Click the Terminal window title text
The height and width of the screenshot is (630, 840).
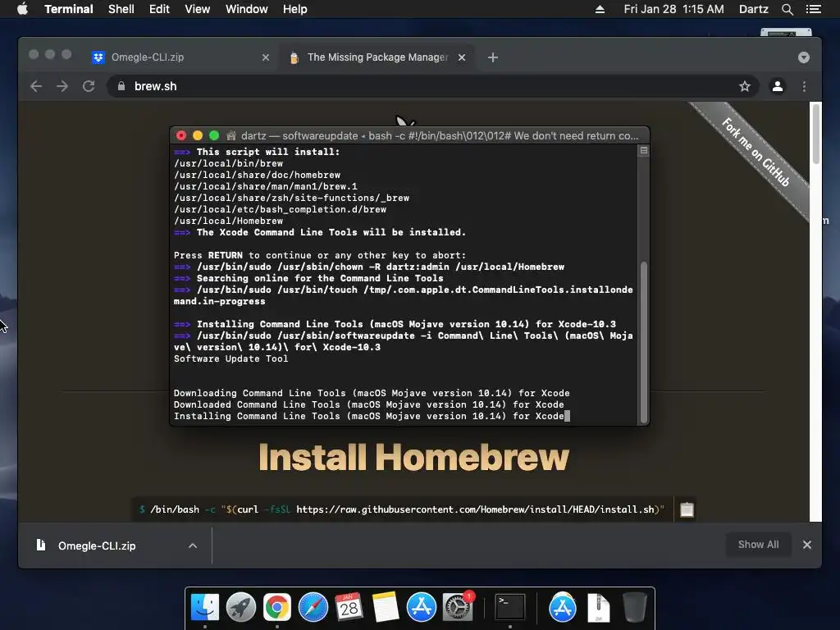440,136
